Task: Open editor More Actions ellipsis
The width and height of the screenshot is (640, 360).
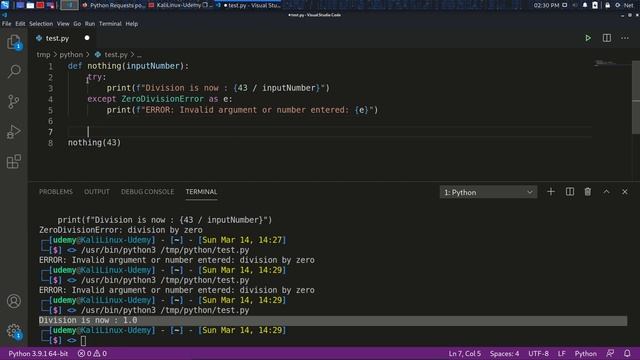Action: [625, 38]
